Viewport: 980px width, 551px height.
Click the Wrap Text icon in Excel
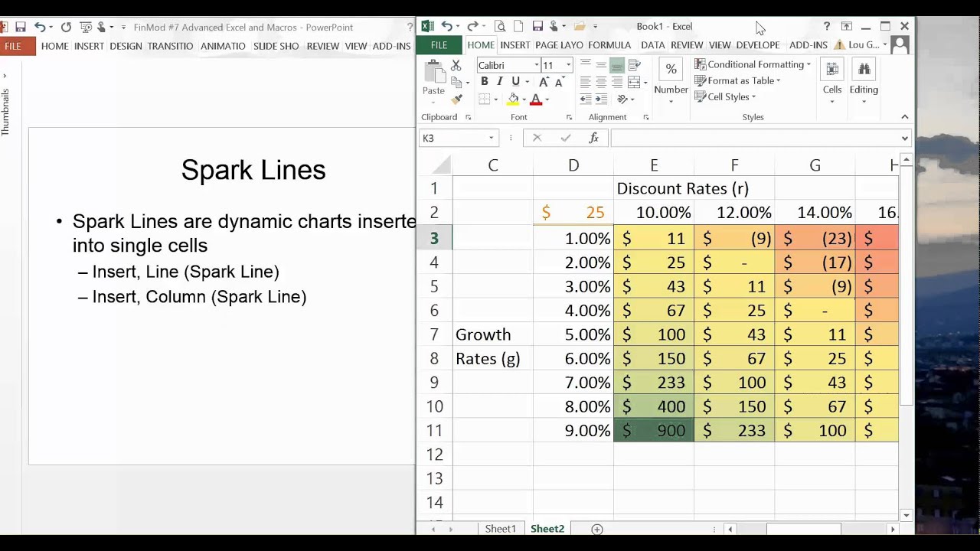[634, 66]
